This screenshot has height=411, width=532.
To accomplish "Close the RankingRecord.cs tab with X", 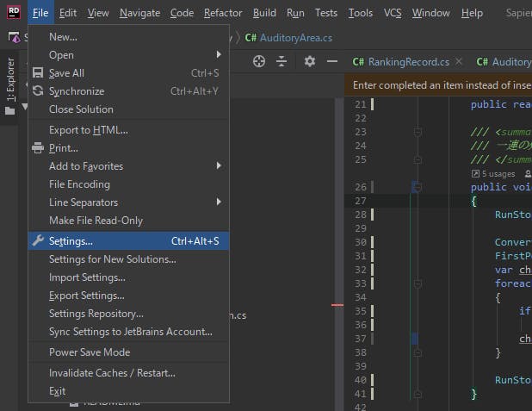I will (459, 61).
